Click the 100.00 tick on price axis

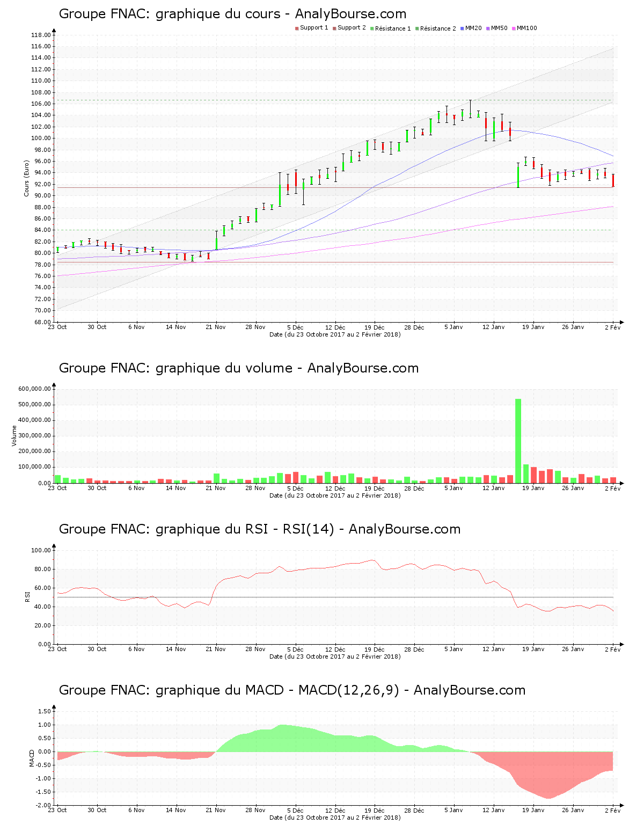tap(41, 138)
